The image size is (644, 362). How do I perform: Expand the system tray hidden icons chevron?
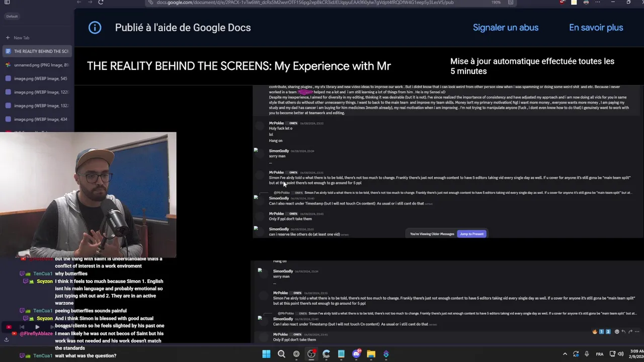tap(565, 354)
